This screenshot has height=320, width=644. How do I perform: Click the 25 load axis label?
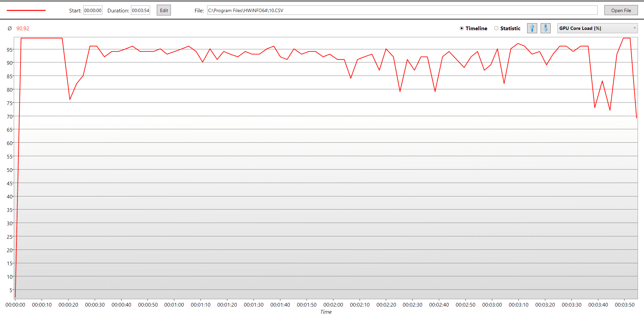tap(10, 237)
